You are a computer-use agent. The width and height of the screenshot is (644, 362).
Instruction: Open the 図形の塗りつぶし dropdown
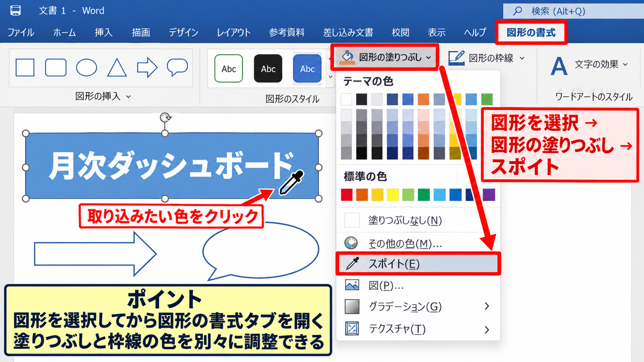[x=385, y=57]
